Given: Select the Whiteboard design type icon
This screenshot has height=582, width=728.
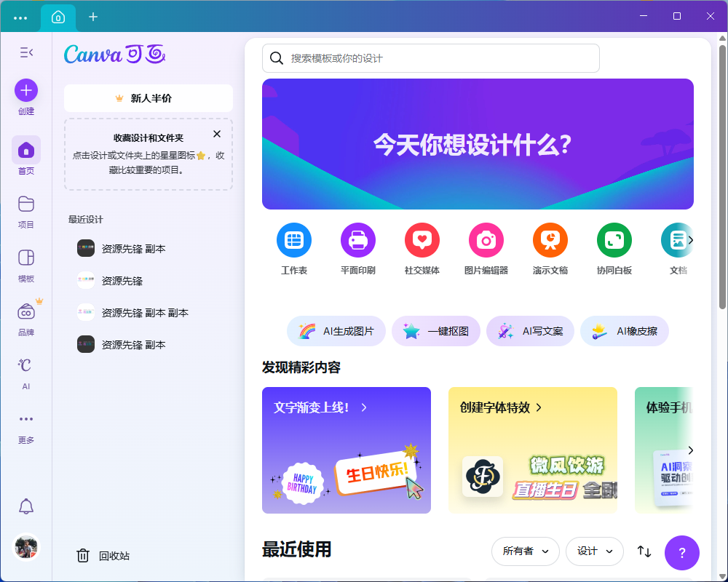Looking at the screenshot, I should pyautogui.click(x=614, y=240).
